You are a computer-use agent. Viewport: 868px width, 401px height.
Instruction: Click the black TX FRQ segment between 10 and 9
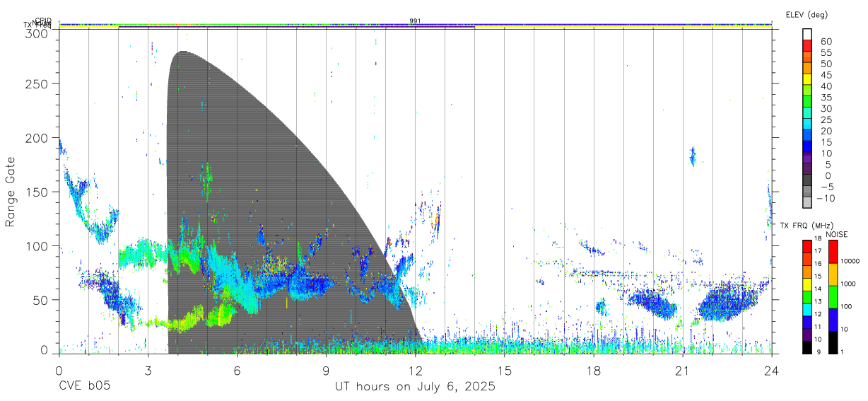807,346
